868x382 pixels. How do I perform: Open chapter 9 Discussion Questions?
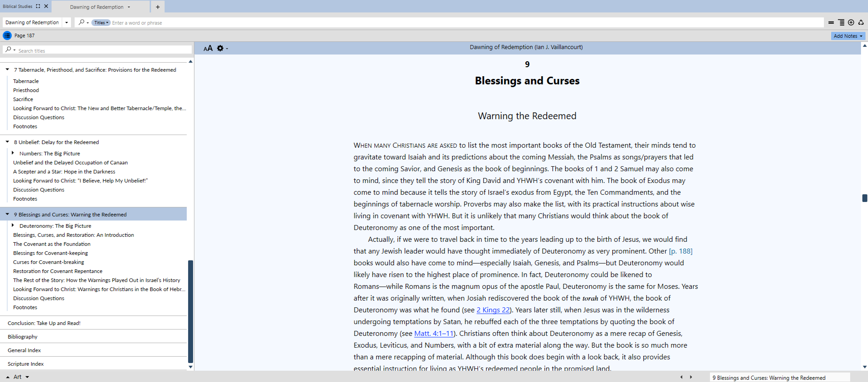tap(39, 298)
